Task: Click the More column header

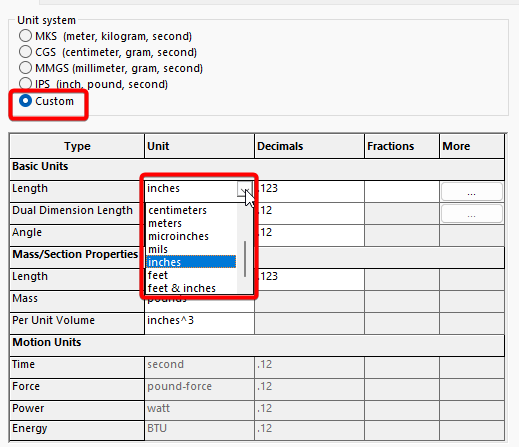Action: [x=472, y=146]
